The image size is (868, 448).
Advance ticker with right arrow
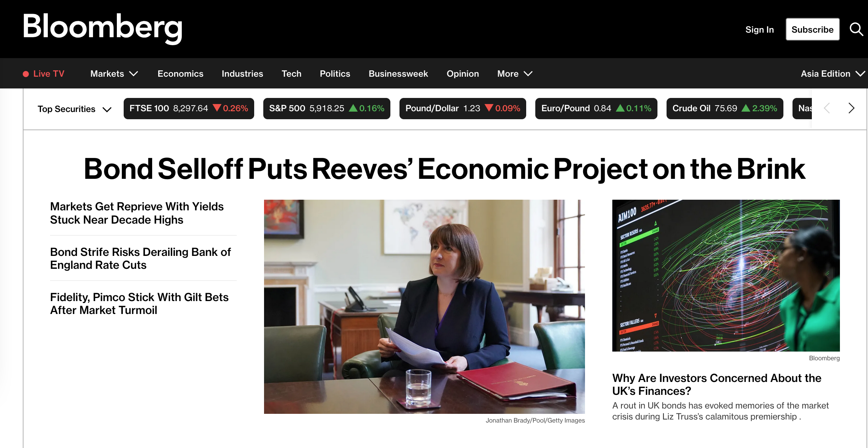(851, 108)
